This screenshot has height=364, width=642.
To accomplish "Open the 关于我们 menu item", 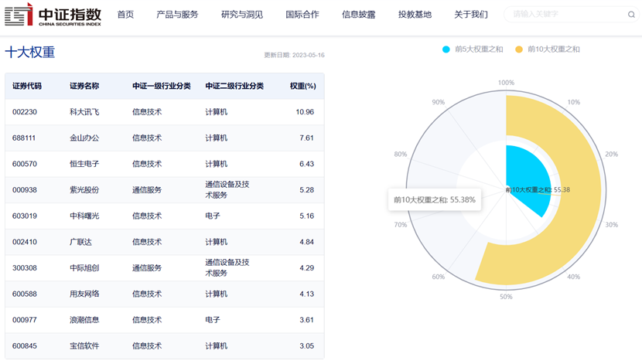I will (x=471, y=15).
